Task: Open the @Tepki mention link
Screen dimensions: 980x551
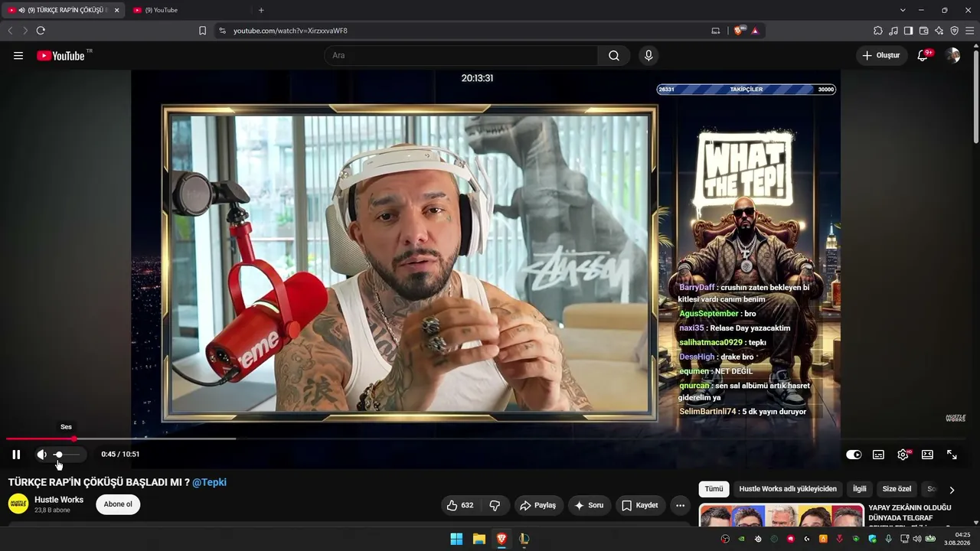Action: point(209,482)
